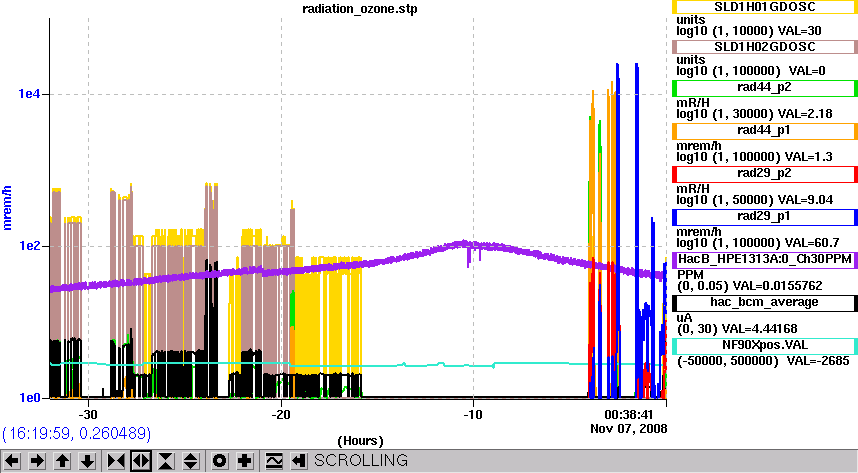Click the radiation_ozone.stp plot title
The height and width of the screenshot is (473, 858).
coord(360,9)
